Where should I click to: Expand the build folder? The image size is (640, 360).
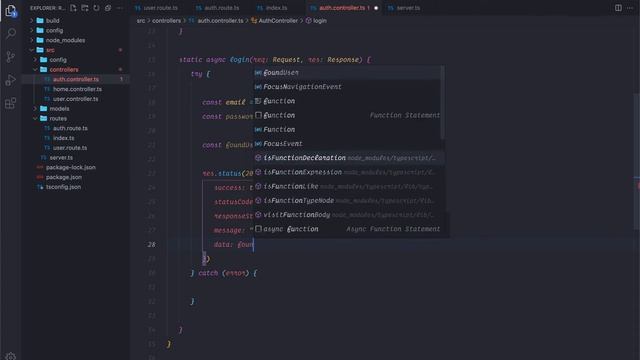pos(31,20)
